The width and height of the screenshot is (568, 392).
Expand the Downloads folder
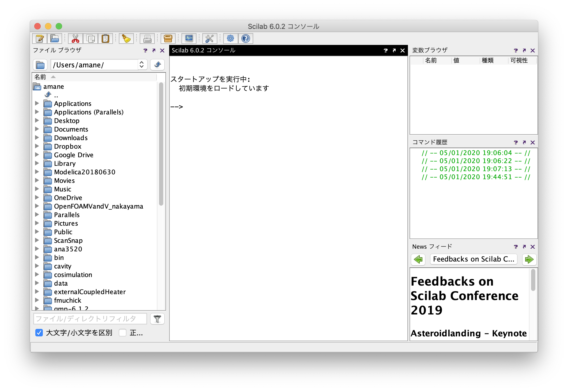[37, 137]
